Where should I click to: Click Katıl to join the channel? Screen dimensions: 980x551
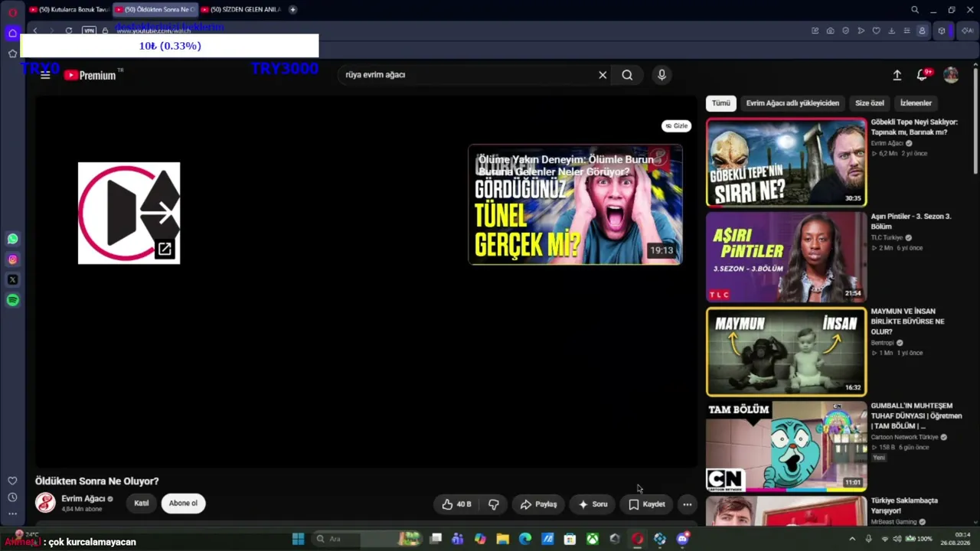[142, 503]
